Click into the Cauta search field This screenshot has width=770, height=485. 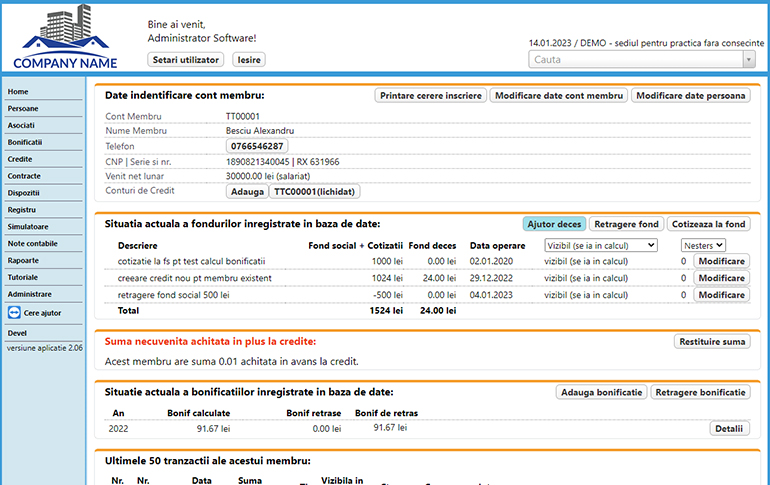point(635,59)
